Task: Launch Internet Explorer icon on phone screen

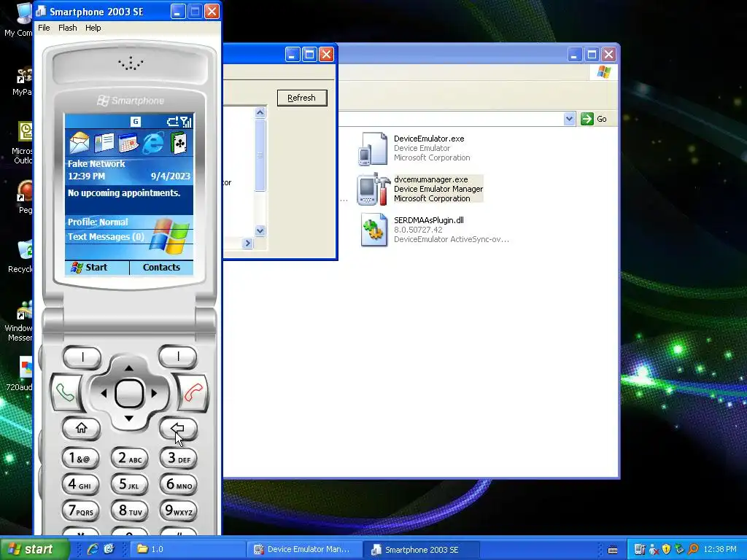Action: tap(153, 142)
